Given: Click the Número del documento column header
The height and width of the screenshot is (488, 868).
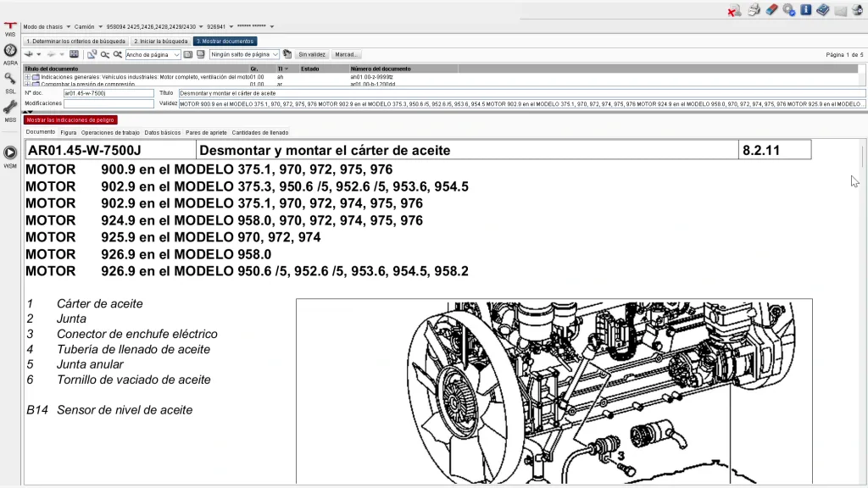Looking at the screenshot, I should 403,69.
